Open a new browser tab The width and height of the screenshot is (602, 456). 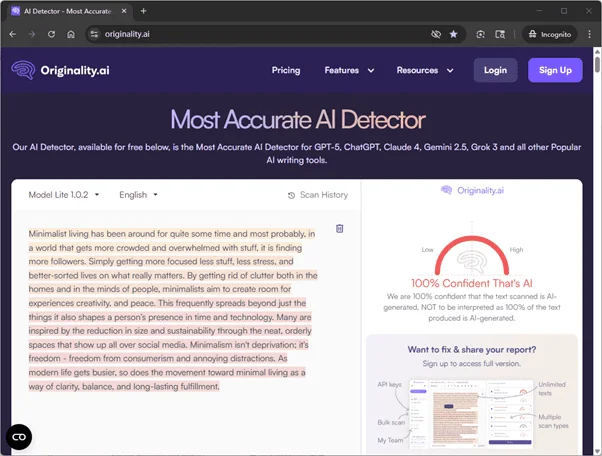coord(144,11)
